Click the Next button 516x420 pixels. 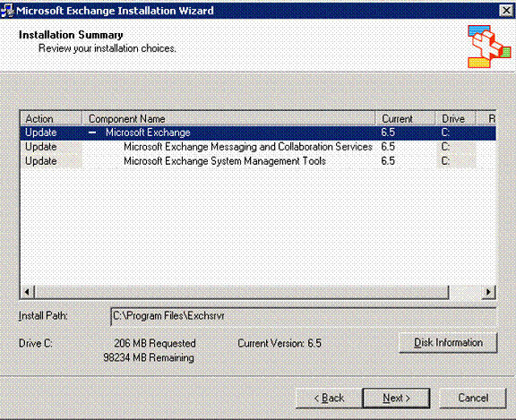[x=396, y=398]
